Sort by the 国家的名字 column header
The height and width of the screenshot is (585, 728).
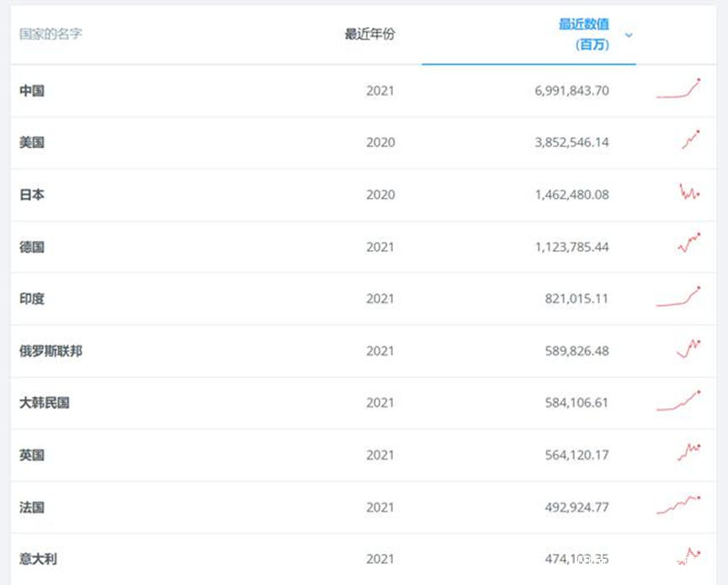[x=50, y=34]
